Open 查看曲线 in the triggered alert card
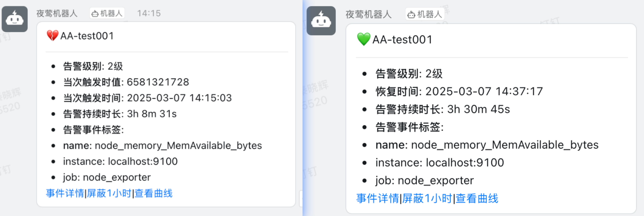Image resolution: width=644 pixels, height=216 pixels. click(153, 193)
